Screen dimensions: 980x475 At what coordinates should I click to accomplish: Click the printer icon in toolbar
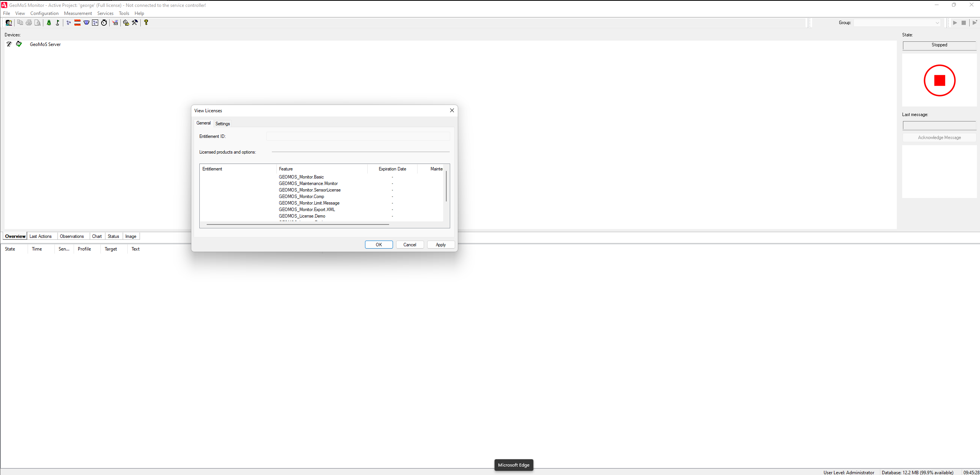coord(29,23)
